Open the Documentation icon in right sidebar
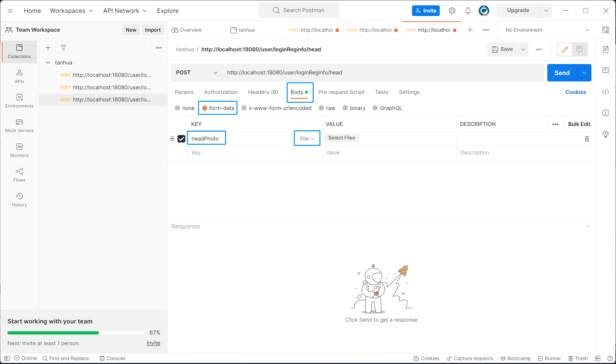 [x=606, y=49]
